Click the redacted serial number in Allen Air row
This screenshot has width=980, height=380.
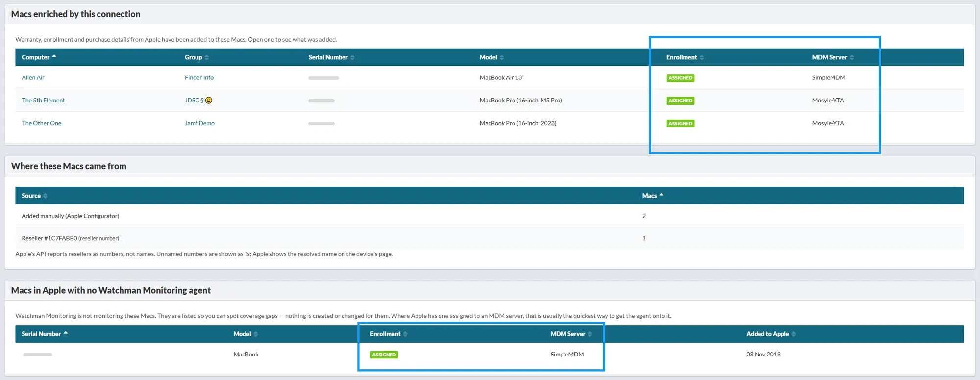click(323, 78)
